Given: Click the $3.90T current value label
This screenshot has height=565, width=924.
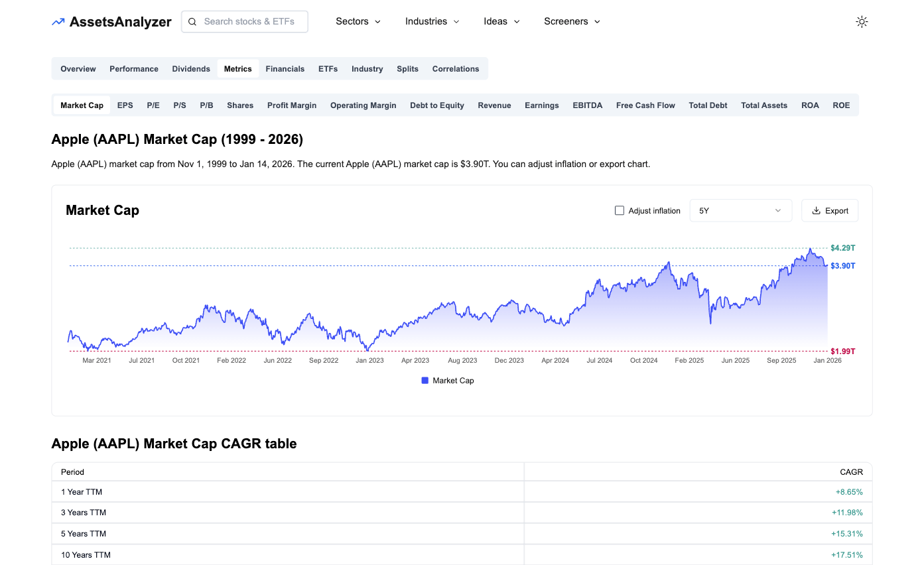Looking at the screenshot, I should (843, 266).
